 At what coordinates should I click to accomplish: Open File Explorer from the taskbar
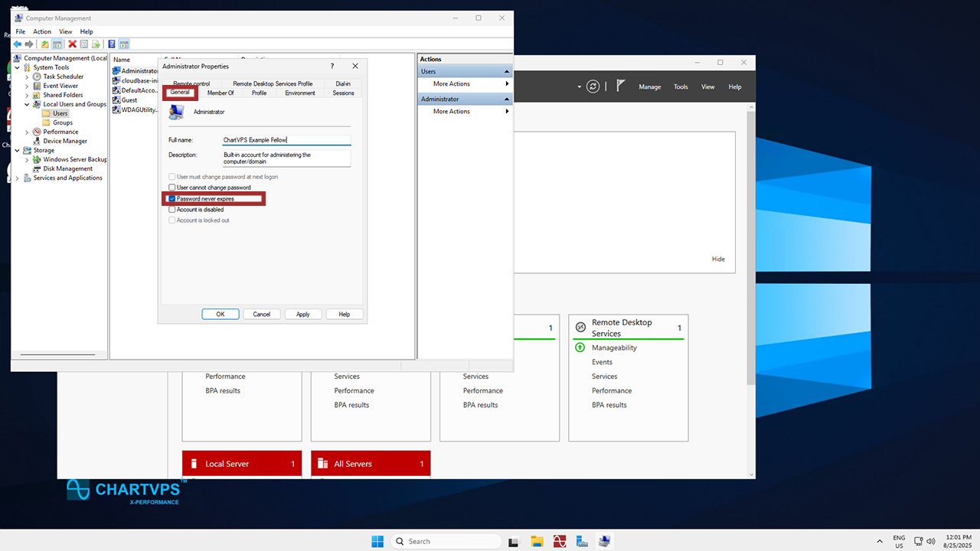tap(537, 541)
